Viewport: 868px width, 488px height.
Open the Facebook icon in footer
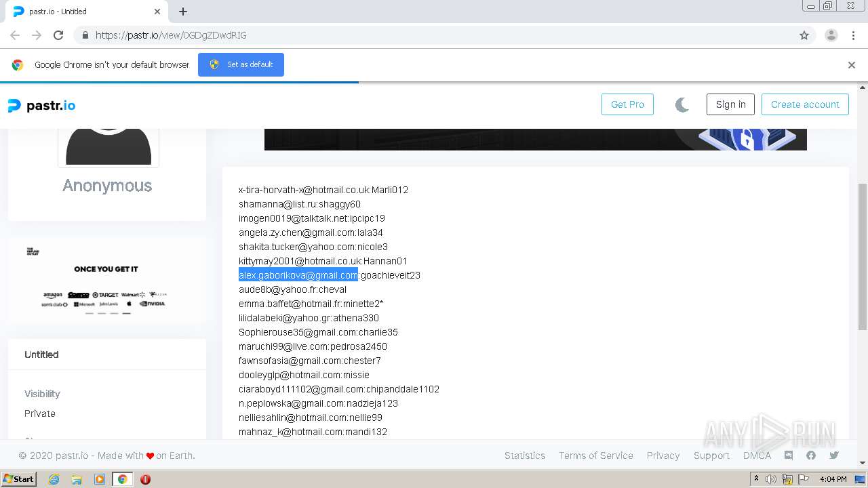point(811,455)
